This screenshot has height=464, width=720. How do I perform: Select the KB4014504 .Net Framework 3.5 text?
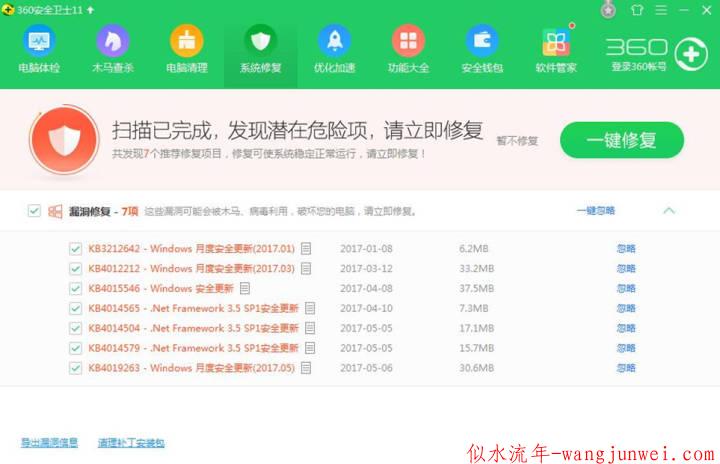[x=193, y=328]
